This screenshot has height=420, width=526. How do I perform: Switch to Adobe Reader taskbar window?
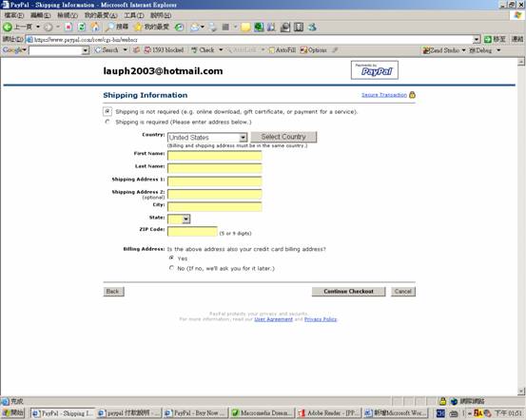coord(329,412)
